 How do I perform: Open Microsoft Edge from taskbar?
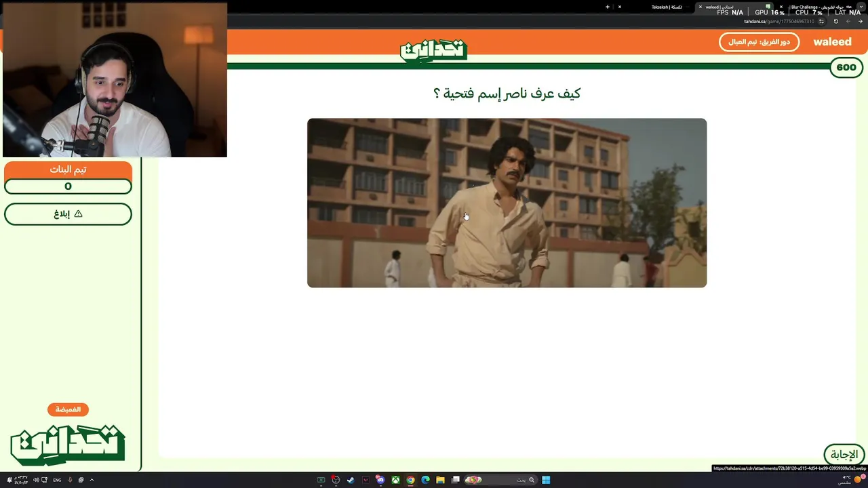pyautogui.click(x=425, y=480)
